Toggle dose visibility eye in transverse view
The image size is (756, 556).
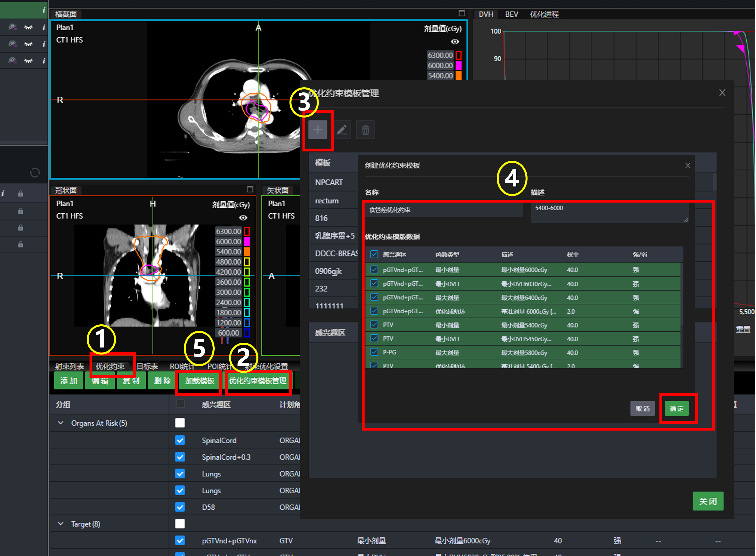[x=455, y=42]
